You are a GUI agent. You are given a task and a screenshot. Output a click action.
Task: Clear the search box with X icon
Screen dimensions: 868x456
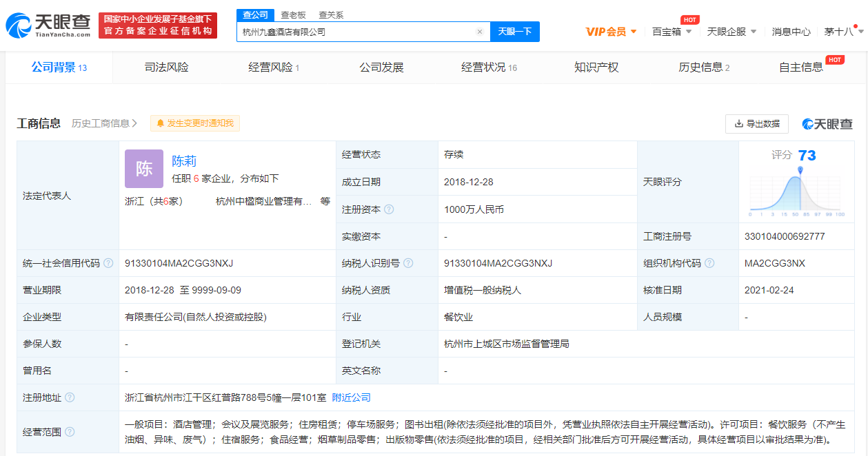pos(480,32)
